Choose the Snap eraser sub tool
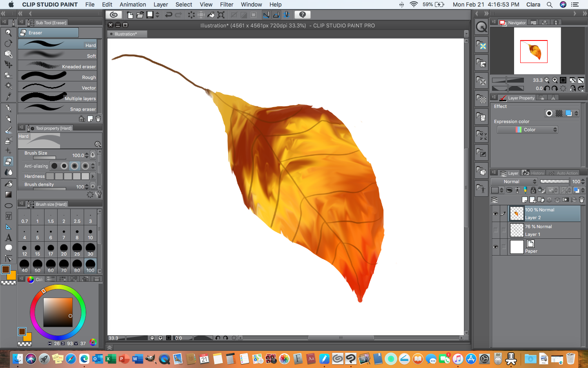 58,109
